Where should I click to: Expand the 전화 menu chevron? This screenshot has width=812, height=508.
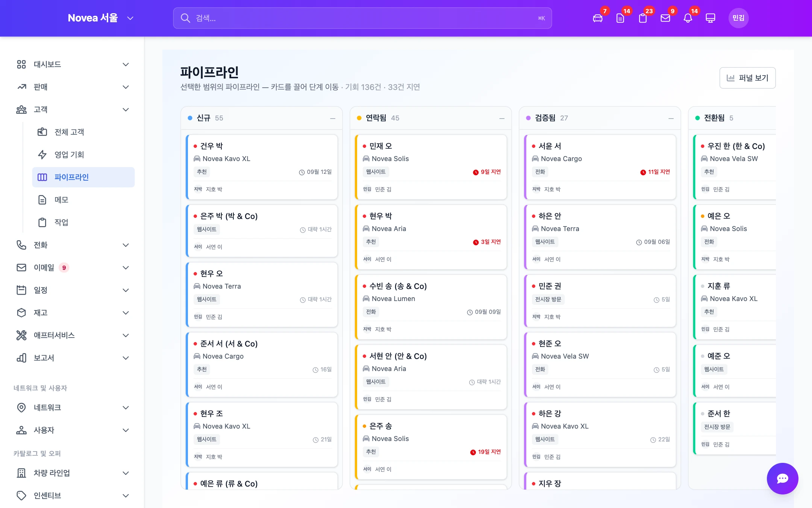[126, 245]
